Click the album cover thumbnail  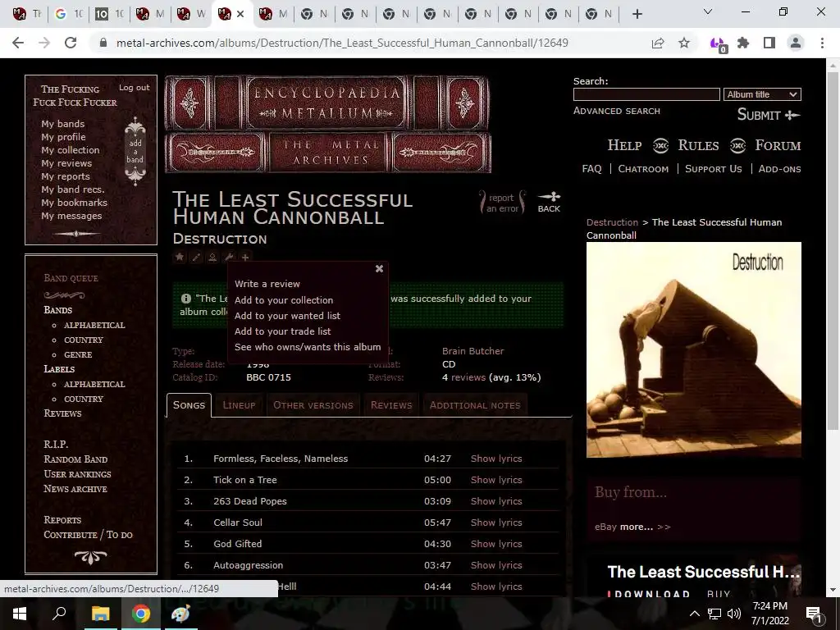click(694, 349)
